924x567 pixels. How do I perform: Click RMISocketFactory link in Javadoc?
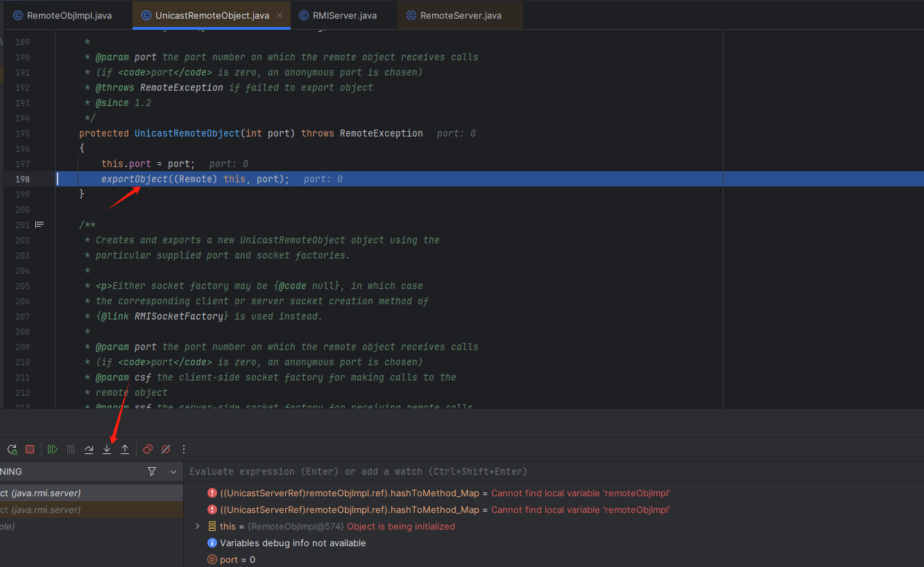179,316
